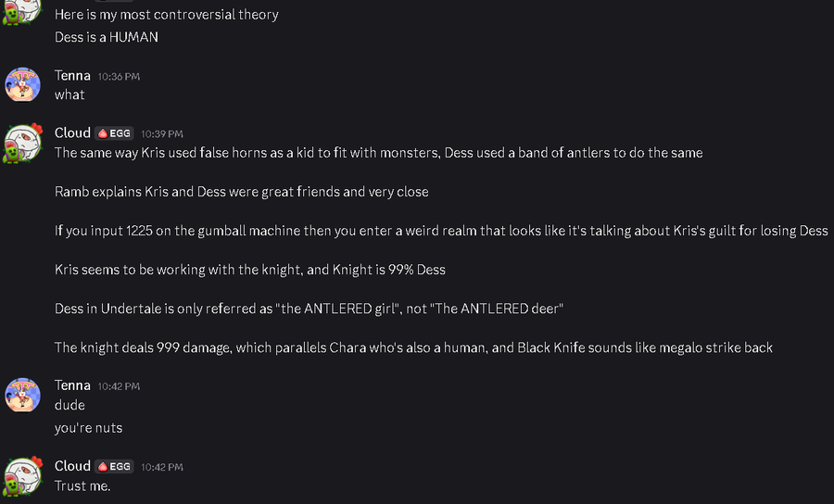
Task: Click the red egg emblem in first EGG badge
Action: [x=103, y=133]
